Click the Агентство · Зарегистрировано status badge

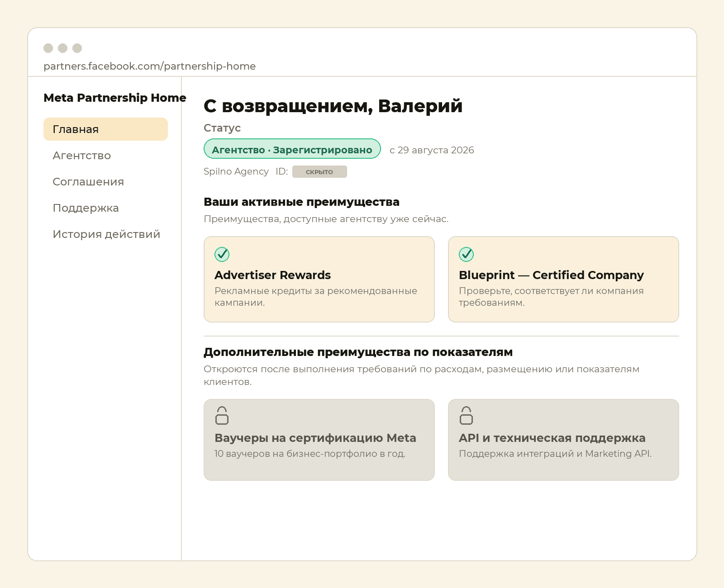pos(292,149)
